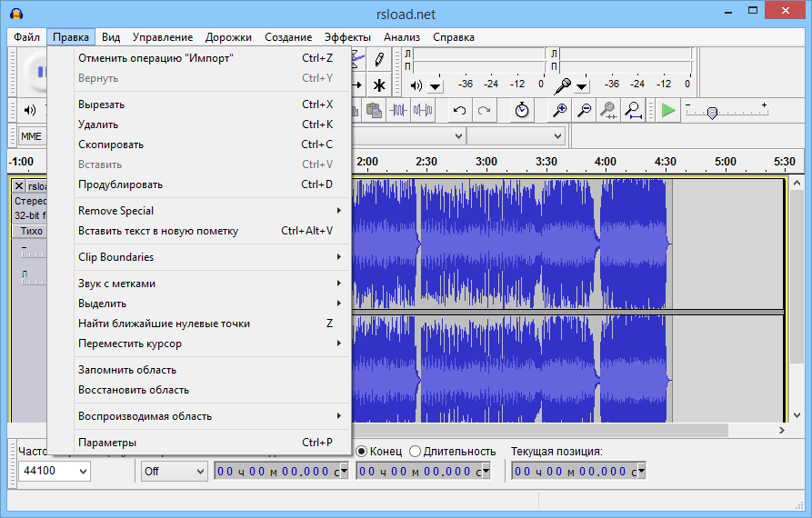Click the Zoom In magnifier
The width and height of the screenshot is (812, 518).
[x=559, y=110]
